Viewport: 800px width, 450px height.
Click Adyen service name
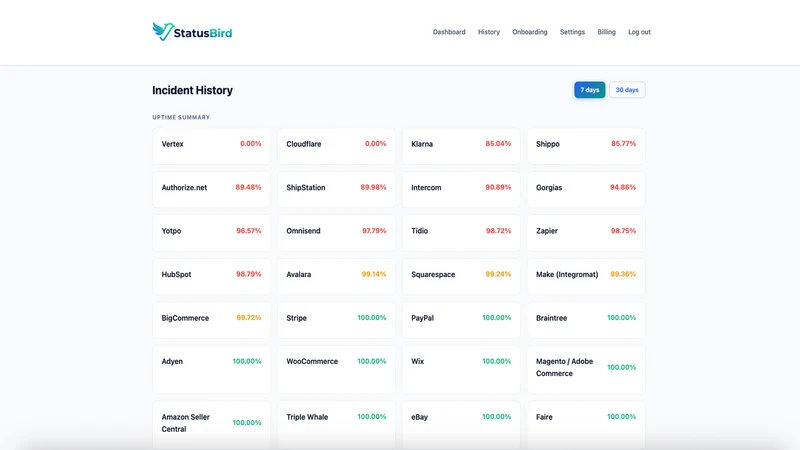(172, 361)
